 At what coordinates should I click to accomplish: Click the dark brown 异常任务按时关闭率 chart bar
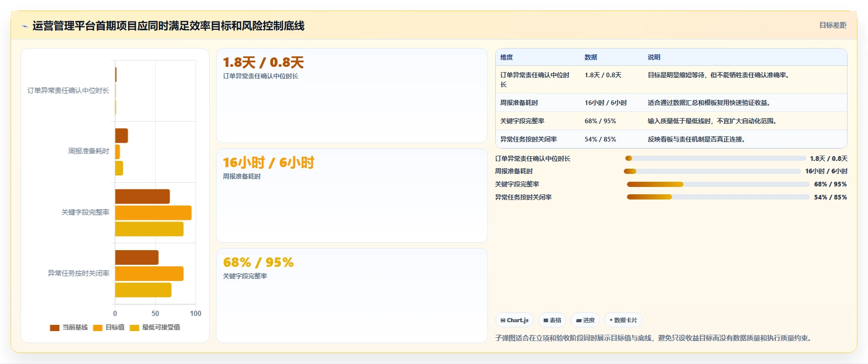pyautogui.click(x=136, y=257)
